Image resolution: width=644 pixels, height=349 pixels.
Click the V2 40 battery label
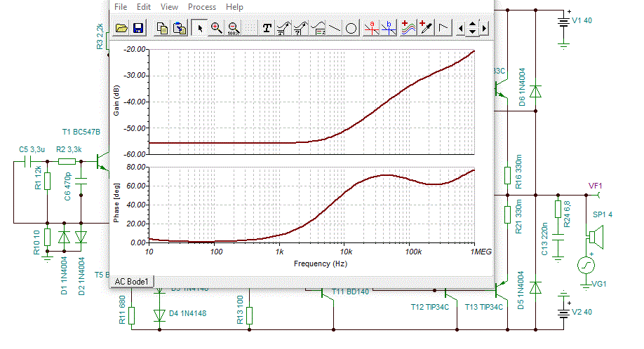pos(582,312)
